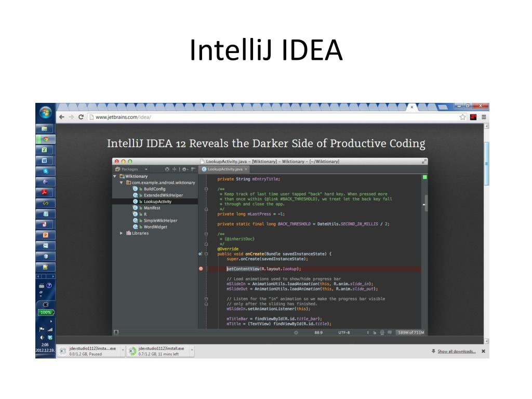
Task: Select Manifest class in tree
Action: (x=152, y=208)
